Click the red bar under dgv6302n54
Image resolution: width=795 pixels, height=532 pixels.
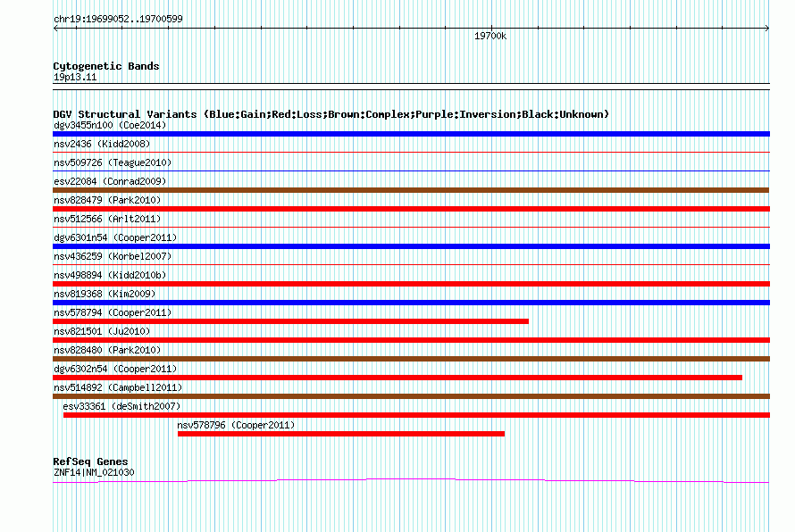coord(397,378)
